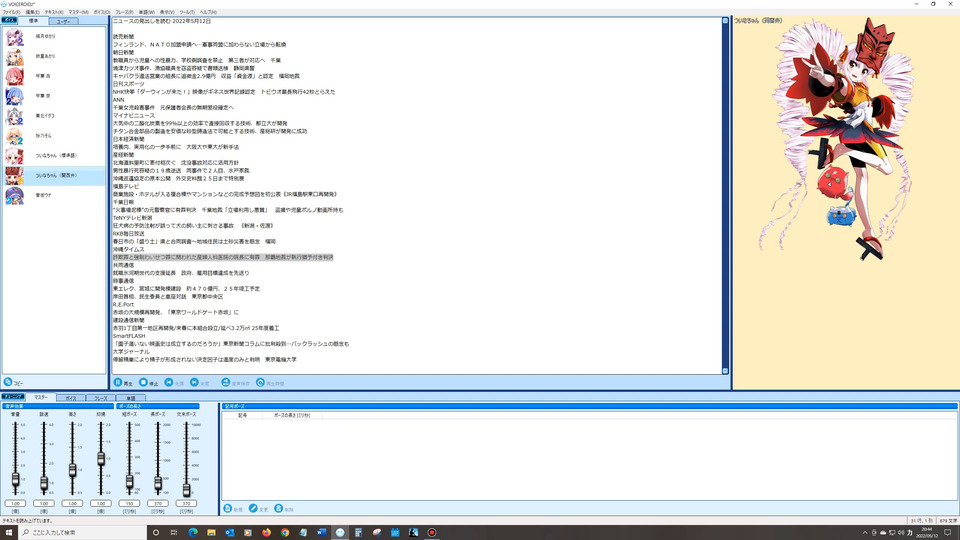
Task: Switch to the 標準 voice preset tab
Action: click(x=34, y=21)
